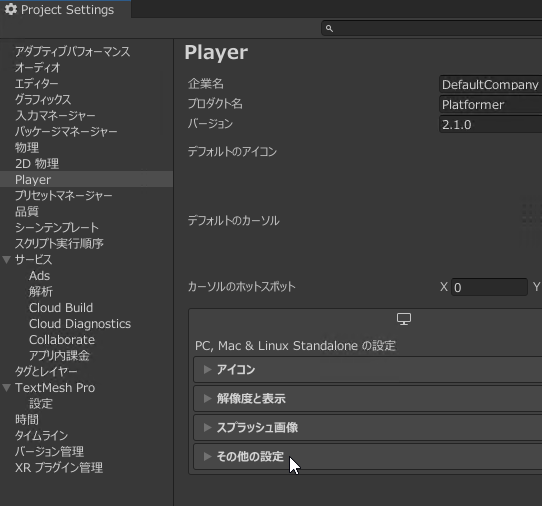This screenshot has height=506, width=542.
Task: Click the Project Settings tab title
Action: pyautogui.click(x=67, y=10)
